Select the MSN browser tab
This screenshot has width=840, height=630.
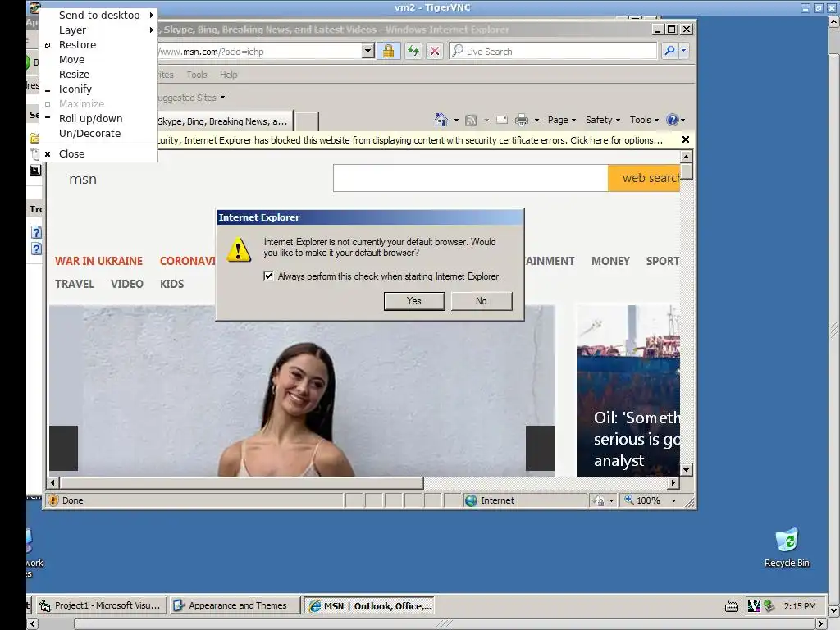click(x=225, y=121)
